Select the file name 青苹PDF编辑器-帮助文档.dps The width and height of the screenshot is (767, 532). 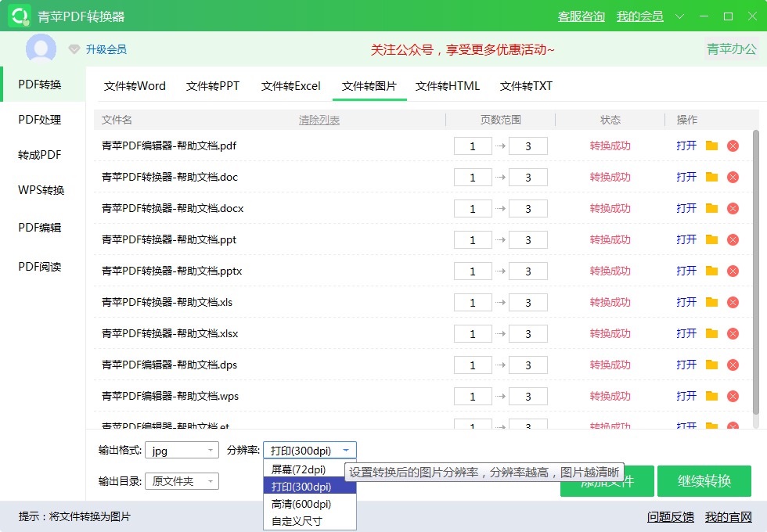(169, 365)
